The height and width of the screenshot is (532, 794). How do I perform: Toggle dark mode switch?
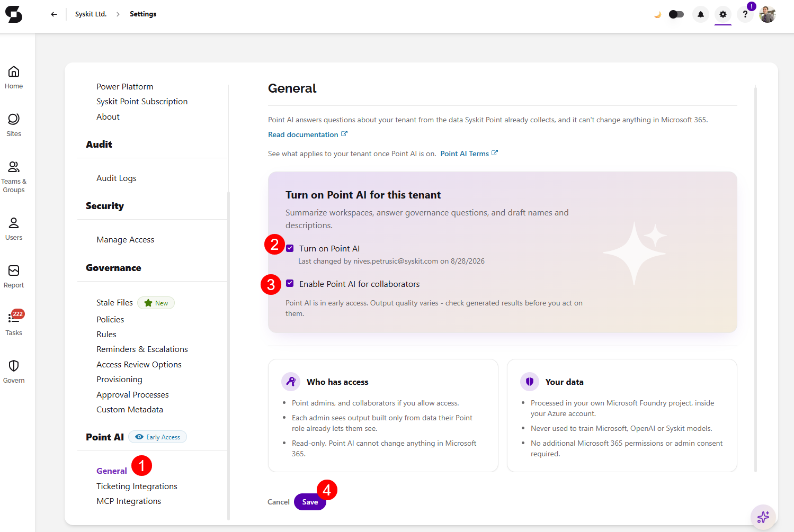click(676, 14)
